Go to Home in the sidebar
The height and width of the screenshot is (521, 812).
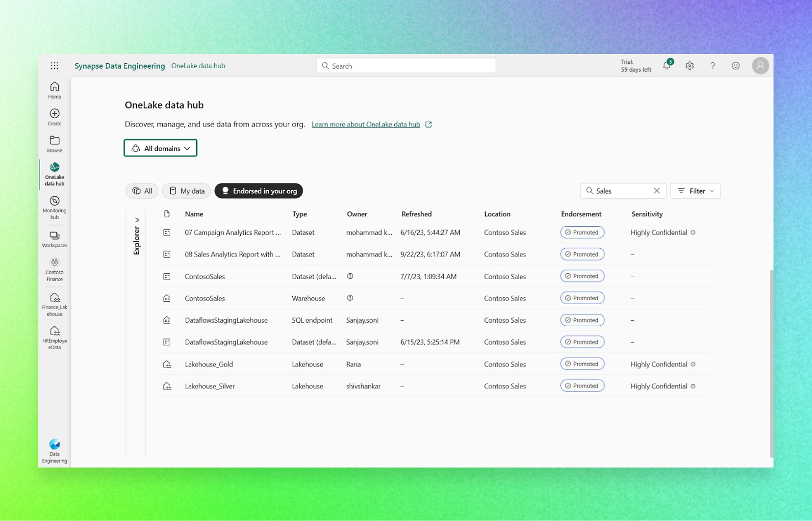(x=54, y=90)
